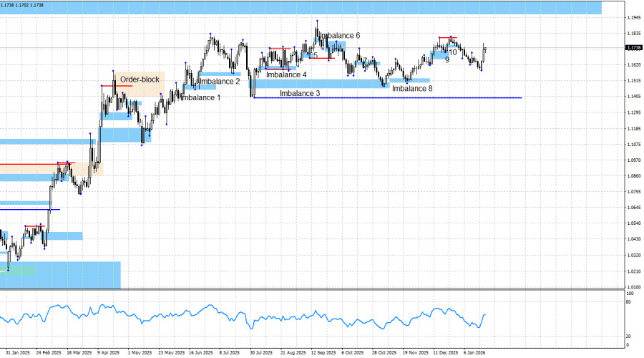The image size is (644, 358).
Task: Select the long blue horizontal line under Imbalance 3
Action: coord(388,98)
